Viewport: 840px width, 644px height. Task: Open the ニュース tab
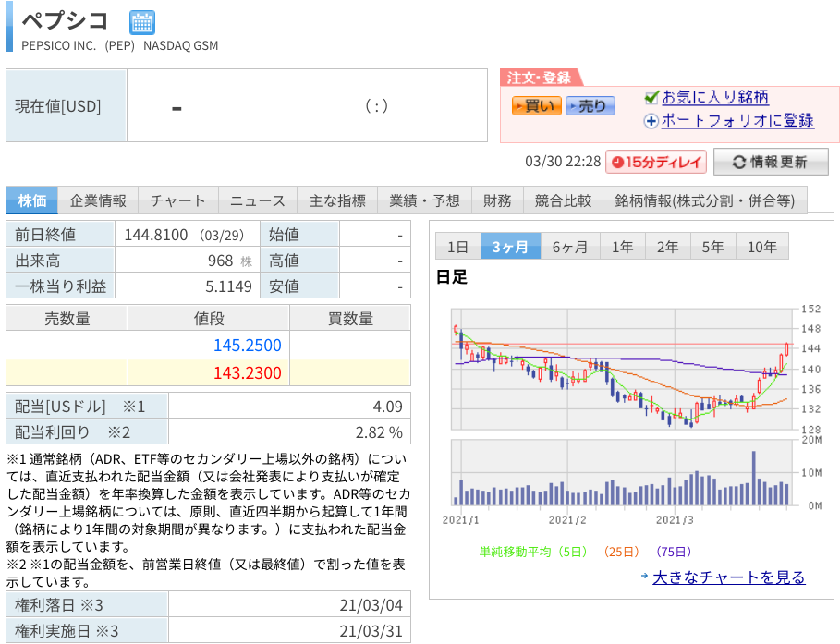[258, 200]
